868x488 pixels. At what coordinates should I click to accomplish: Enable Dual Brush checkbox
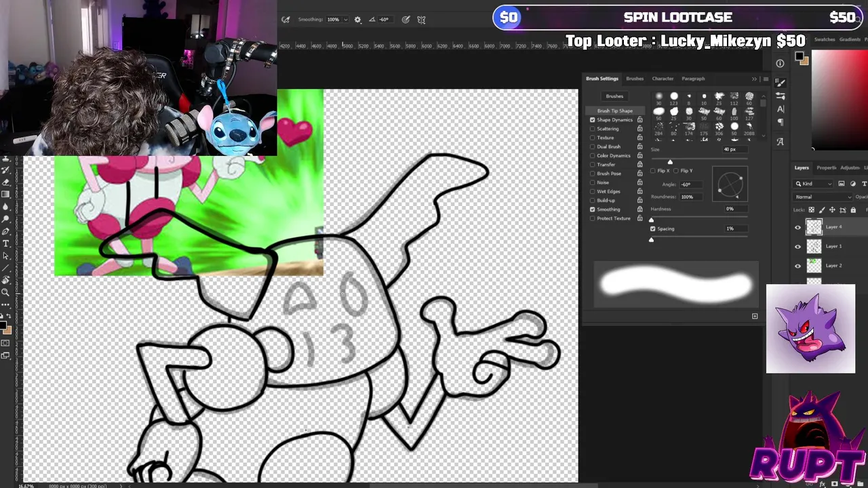coord(592,146)
